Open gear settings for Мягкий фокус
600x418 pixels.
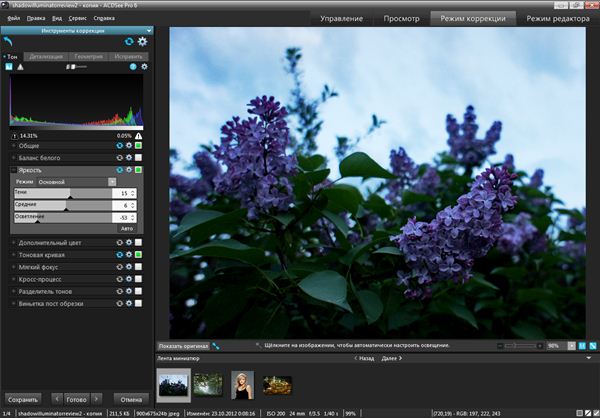[x=129, y=267]
